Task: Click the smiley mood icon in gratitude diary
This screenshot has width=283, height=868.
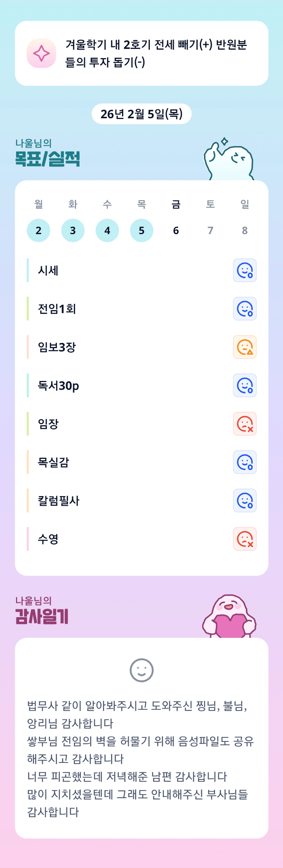Action: [141, 670]
